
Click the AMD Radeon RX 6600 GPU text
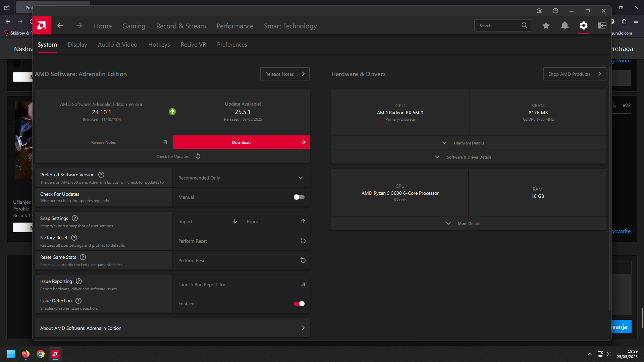[400, 113]
